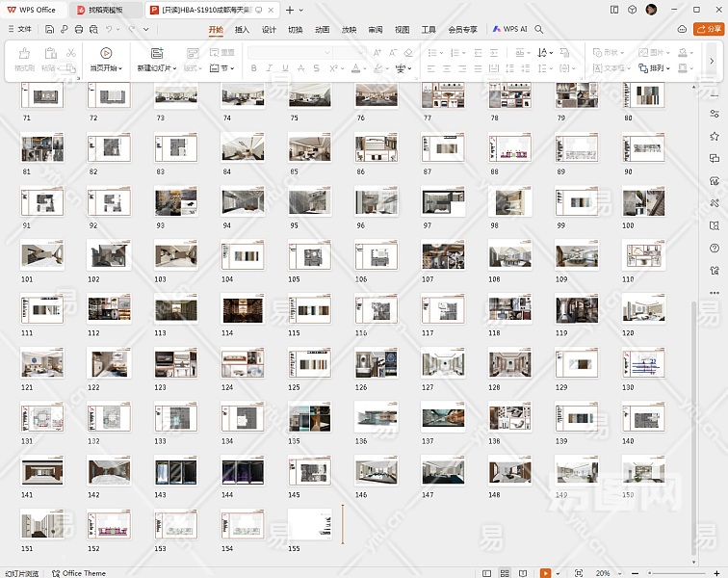The height and width of the screenshot is (578, 728).
Task: Open the user profile avatar
Action: pos(652,10)
